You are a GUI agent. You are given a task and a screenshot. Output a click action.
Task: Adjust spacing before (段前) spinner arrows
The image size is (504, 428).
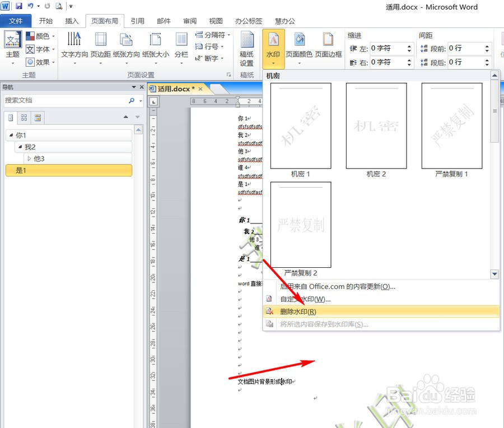point(487,48)
